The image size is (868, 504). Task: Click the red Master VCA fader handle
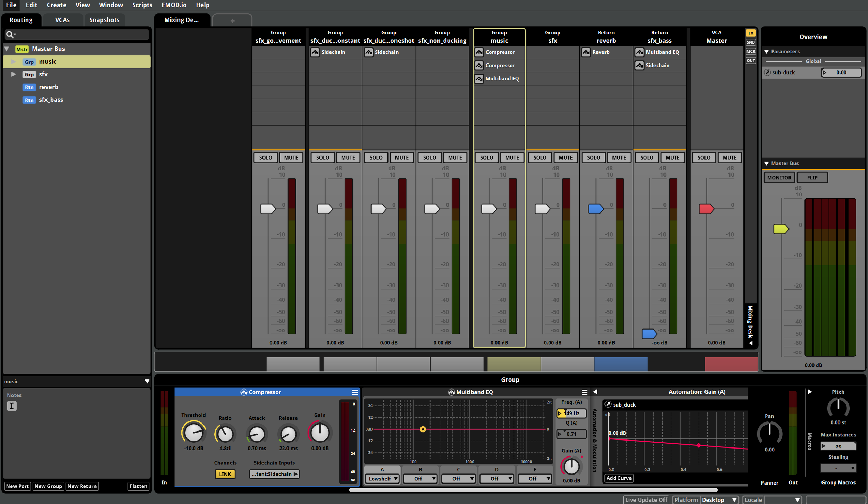[x=706, y=208]
